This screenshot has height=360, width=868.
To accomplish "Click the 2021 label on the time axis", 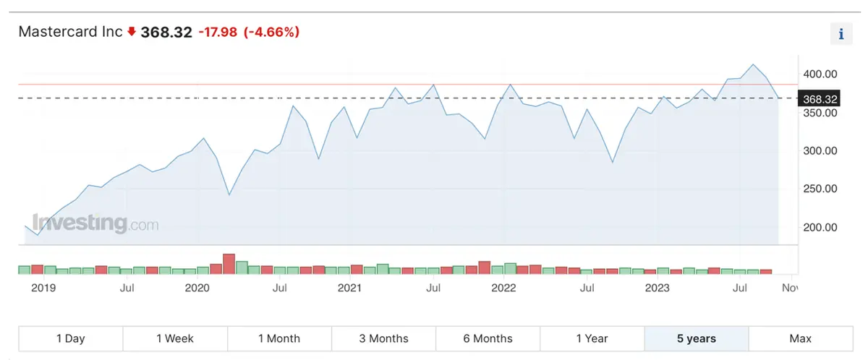I will (x=350, y=288).
